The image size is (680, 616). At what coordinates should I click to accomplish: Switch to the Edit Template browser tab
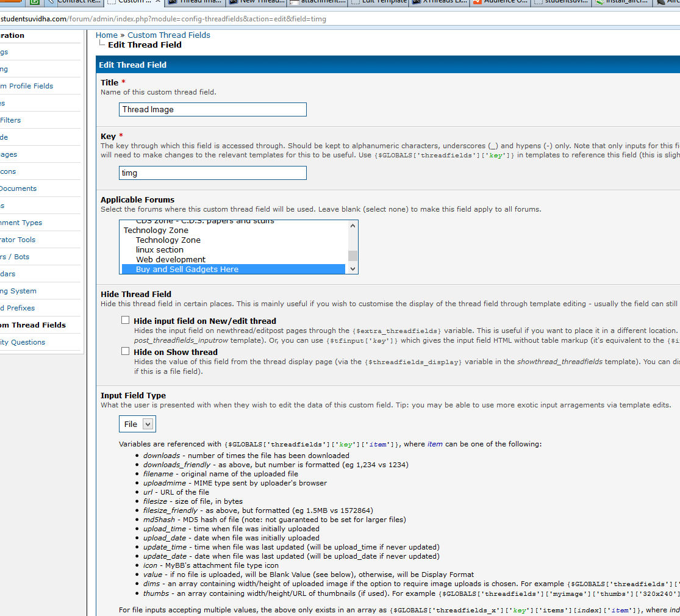tap(383, 2)
